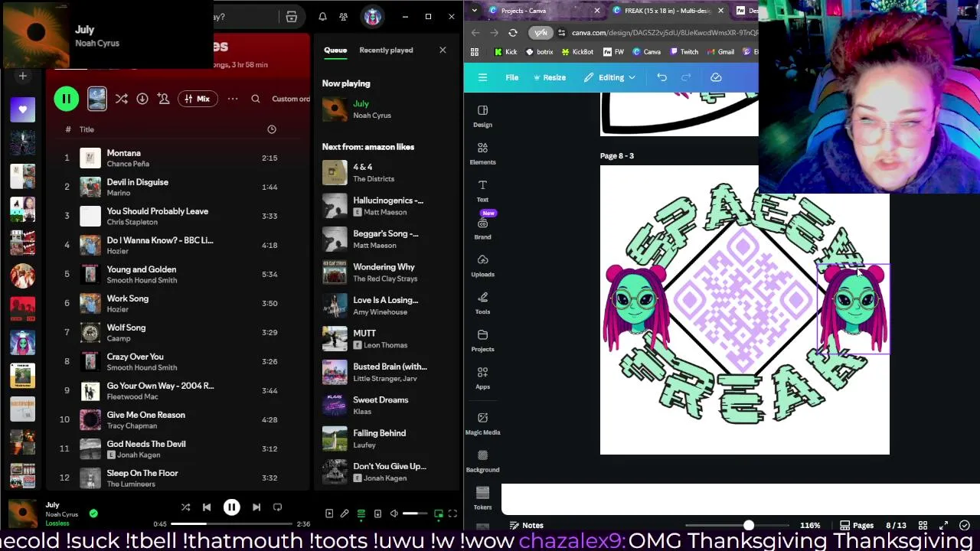Click the Canva address bar URL

pos(665,33)
